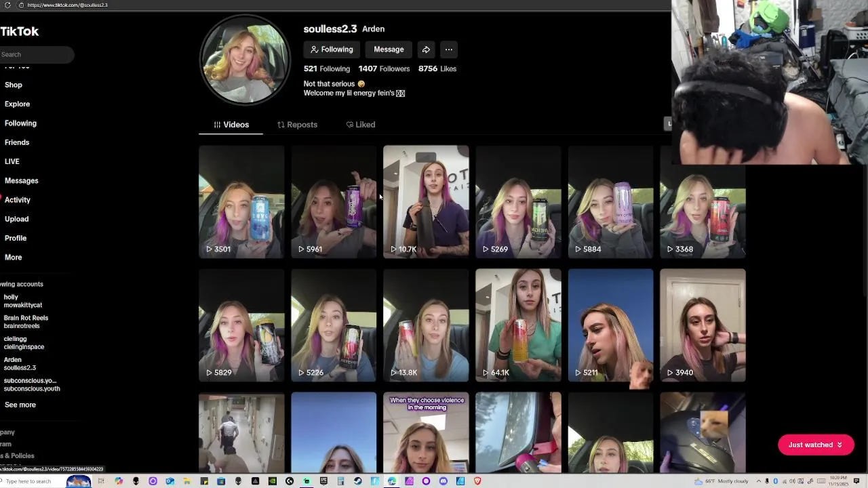Open subconscious.youth followed account

pos(32,385)
